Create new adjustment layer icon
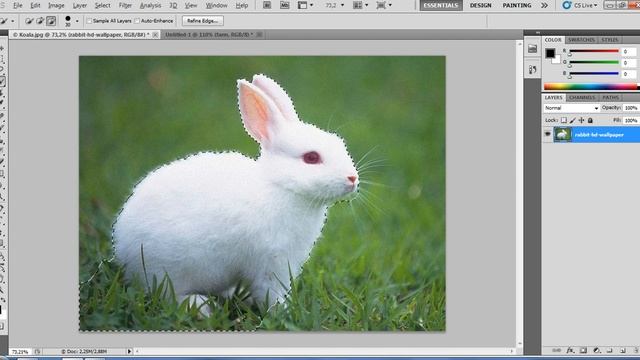 pyautogui.click(x=596, y=351)
